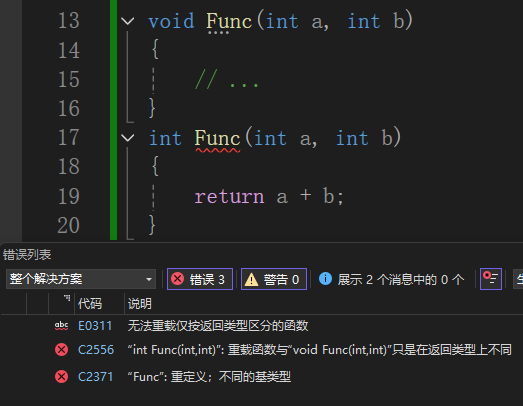This screenshot has width=523, height=406.
Task: Open the C2556 error code link
Action: [x=96, y=350]
